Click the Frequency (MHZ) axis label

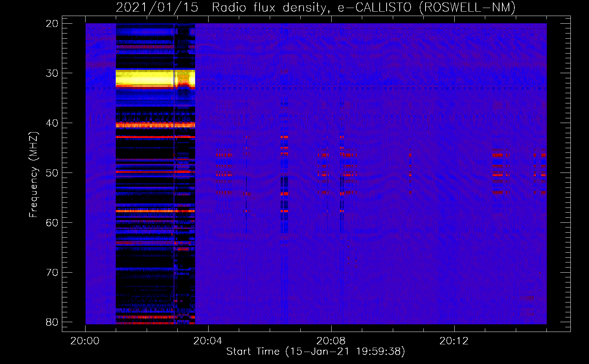33,175
